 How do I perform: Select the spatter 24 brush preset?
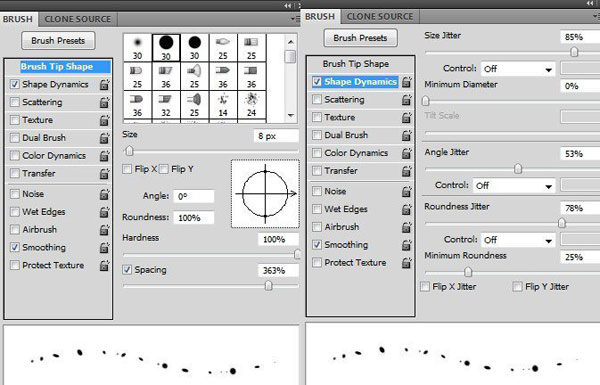[x=251, y=105]
